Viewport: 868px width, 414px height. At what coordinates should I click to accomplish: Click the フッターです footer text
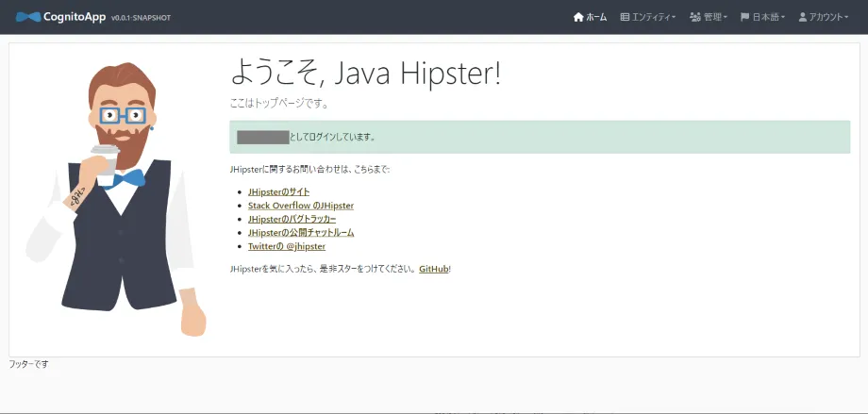[29, 364]
